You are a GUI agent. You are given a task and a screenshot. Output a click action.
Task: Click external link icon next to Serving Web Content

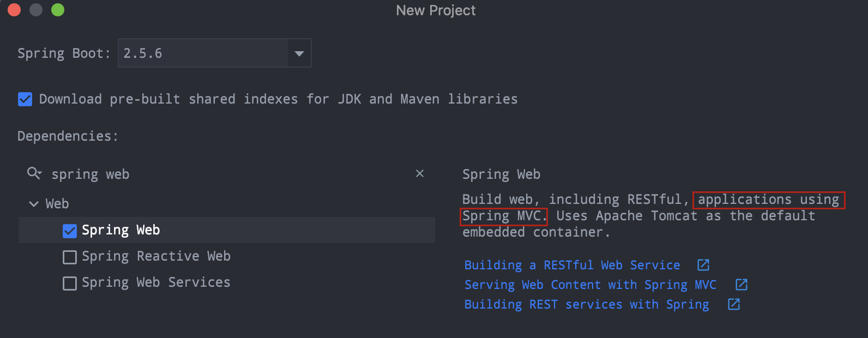point(741,284)
